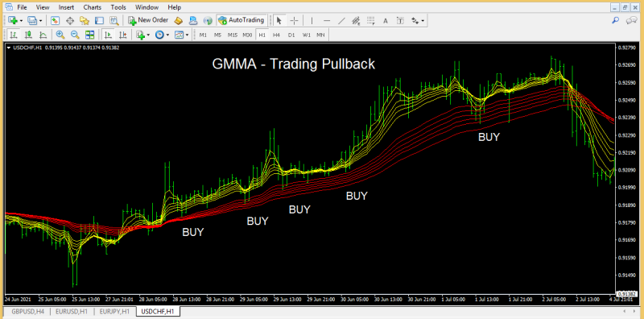Viewport: 644px width, 319px height.
Task: Open the Window menu
Action: pyautogui.click(x=147, y=7)
